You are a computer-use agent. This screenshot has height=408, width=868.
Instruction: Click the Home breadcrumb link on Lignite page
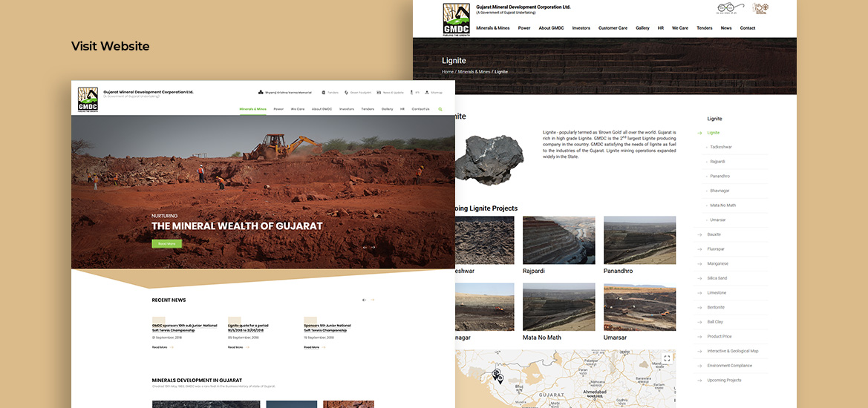point(448,72)
